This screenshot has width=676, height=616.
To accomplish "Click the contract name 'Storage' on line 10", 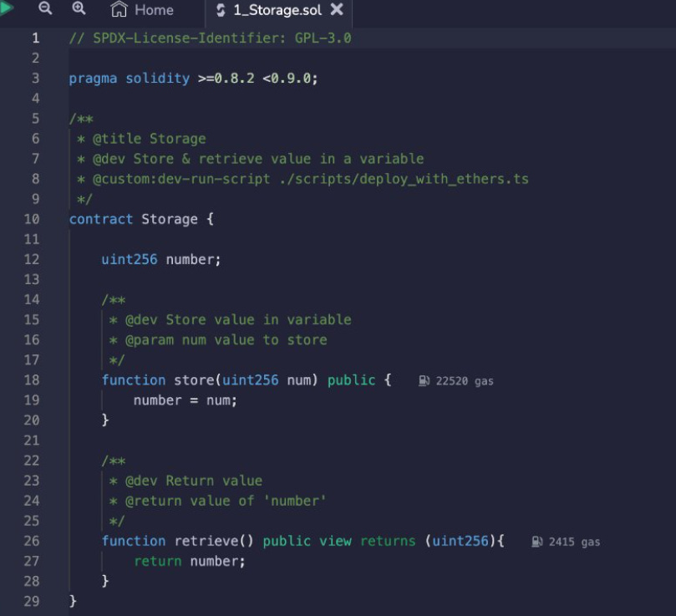I will coord(170,220).
